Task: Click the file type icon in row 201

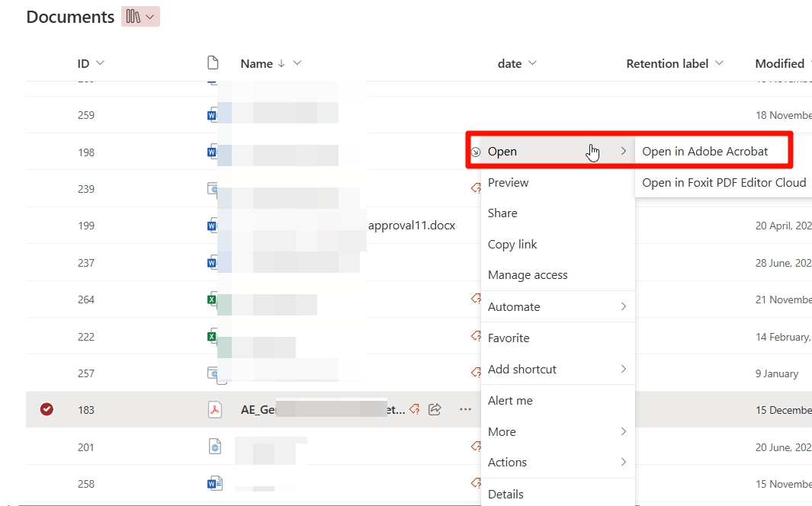Action: coord(214,447)
